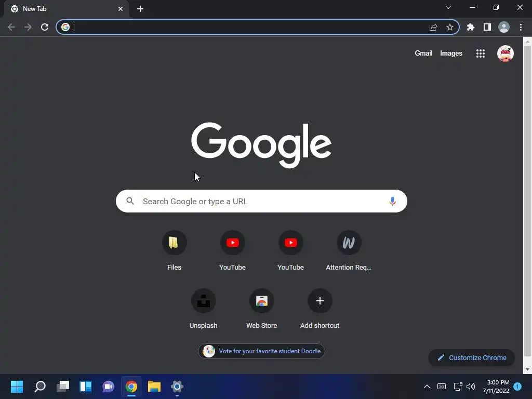Open the volume tray icon
The height and width of the screenshot is (399, 532).
click(471, 387)
